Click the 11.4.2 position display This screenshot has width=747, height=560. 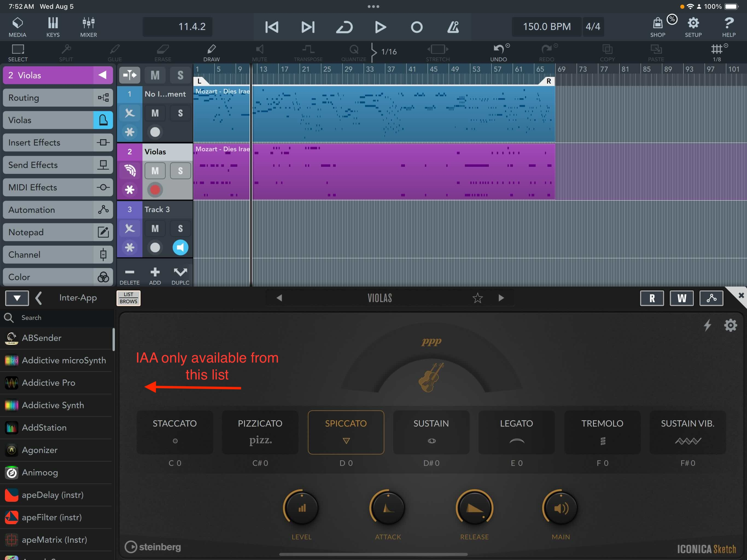[178, 27]
